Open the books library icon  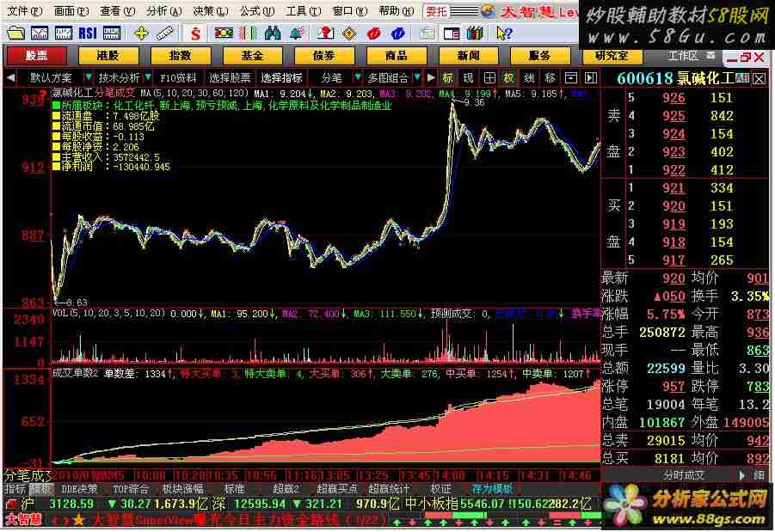coord(475,34)
